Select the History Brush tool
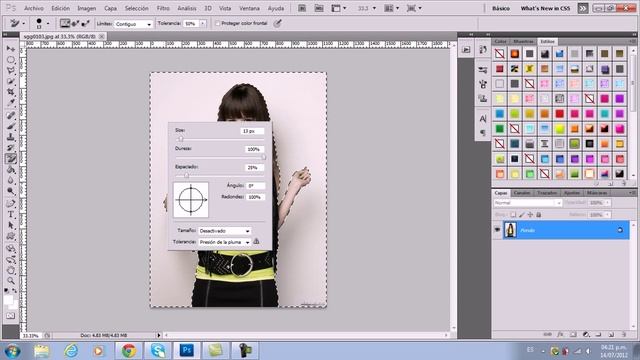The height and width of the screenshot is (360, 640). [11, 147]
